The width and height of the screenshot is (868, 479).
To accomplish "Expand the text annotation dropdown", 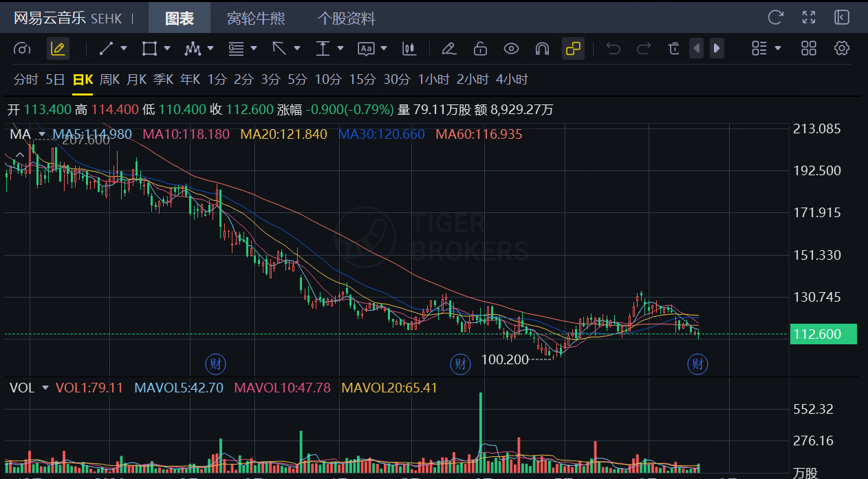I will 384,49.
